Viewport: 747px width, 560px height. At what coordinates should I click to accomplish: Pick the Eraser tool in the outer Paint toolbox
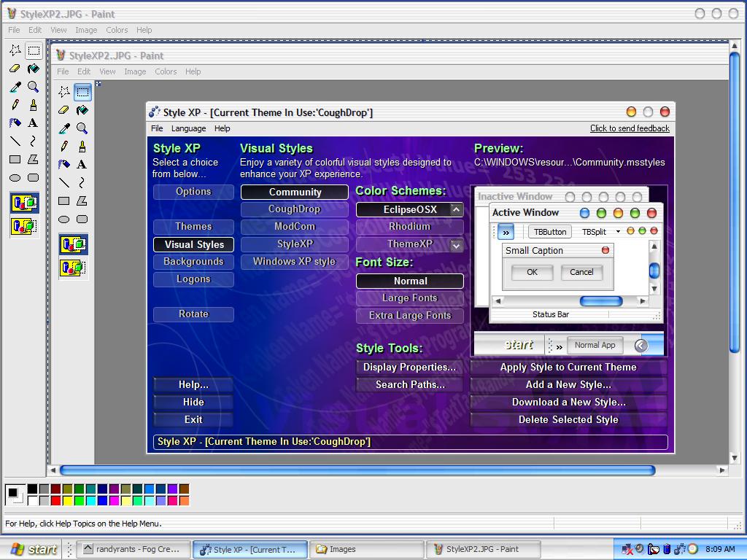pyautogui.click(x=15, y=69)
